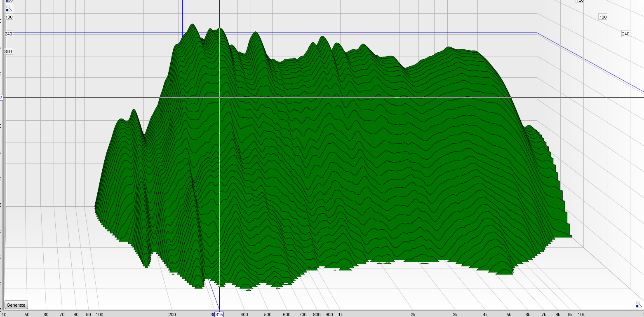Click the 100 Hz mark on frequency axis
Screen dimensions: 644x317
(x=99, y=315)
